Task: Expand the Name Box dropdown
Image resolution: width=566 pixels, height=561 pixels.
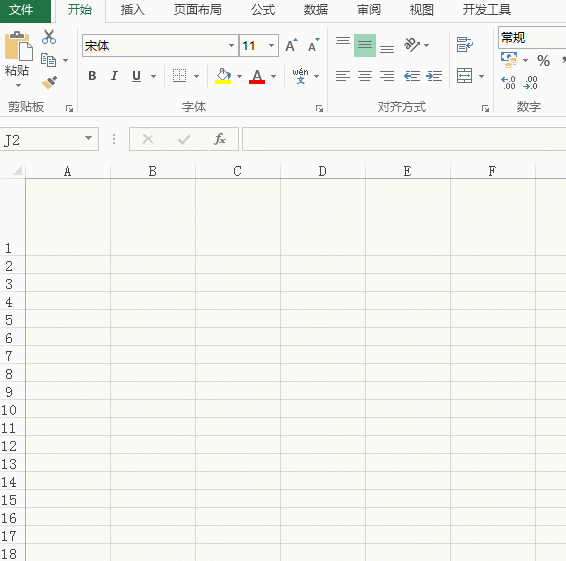Action: pyautogui.click(x=88, y=138)
